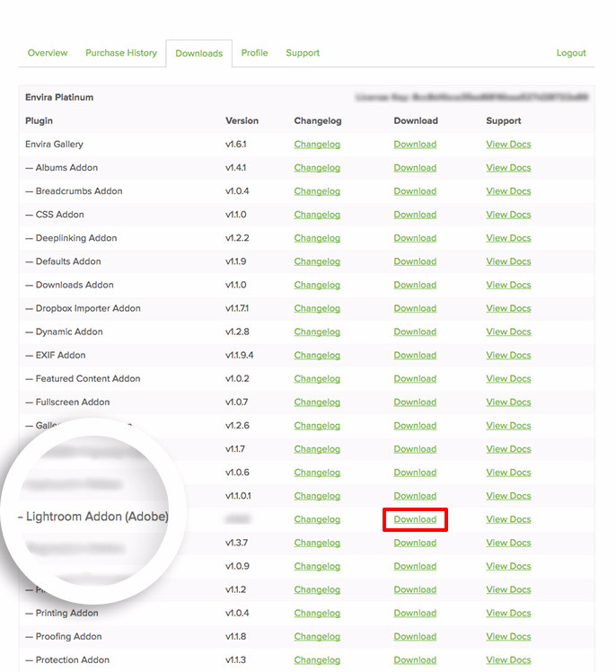Download the Proofing Addon

point(415,637)
